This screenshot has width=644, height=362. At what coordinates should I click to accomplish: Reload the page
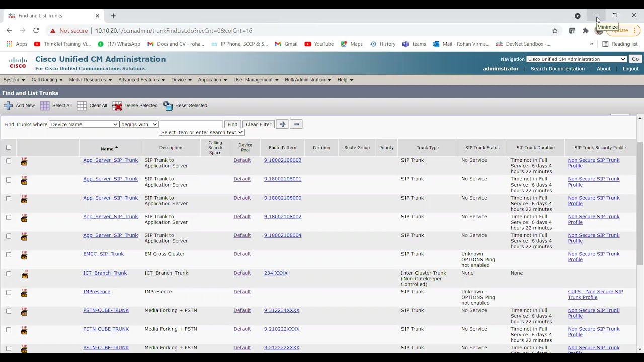tap(36, 31)
